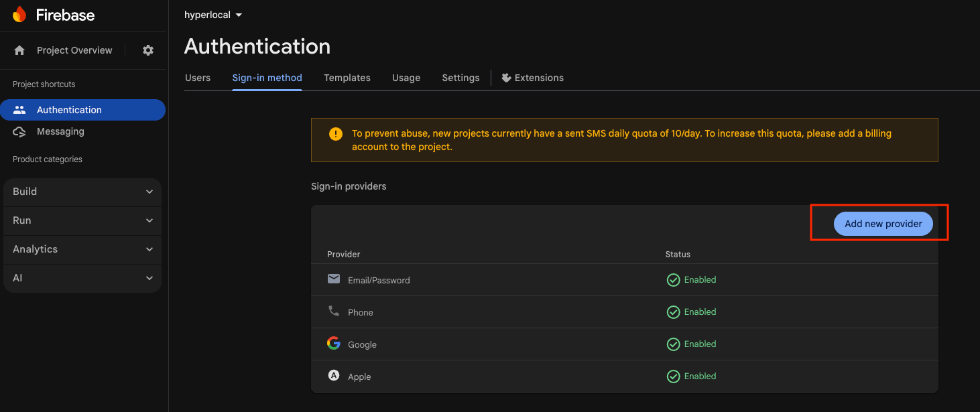
Task: Click the Extensions puzzle icon
Action: 506,78
